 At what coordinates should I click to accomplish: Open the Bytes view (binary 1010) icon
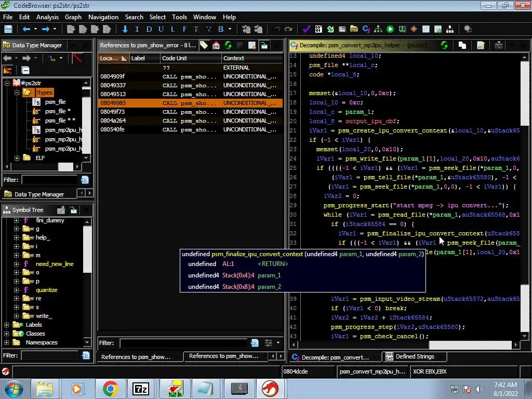[318, 29]
